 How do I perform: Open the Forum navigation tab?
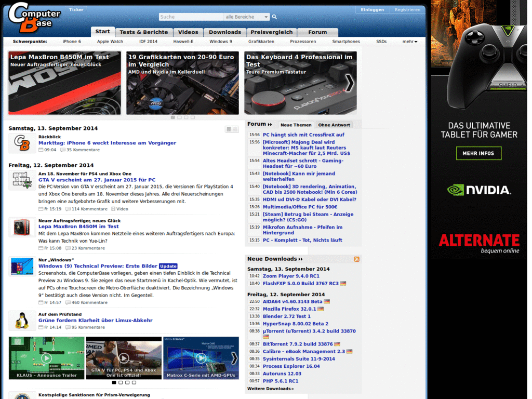coord(317,32)
